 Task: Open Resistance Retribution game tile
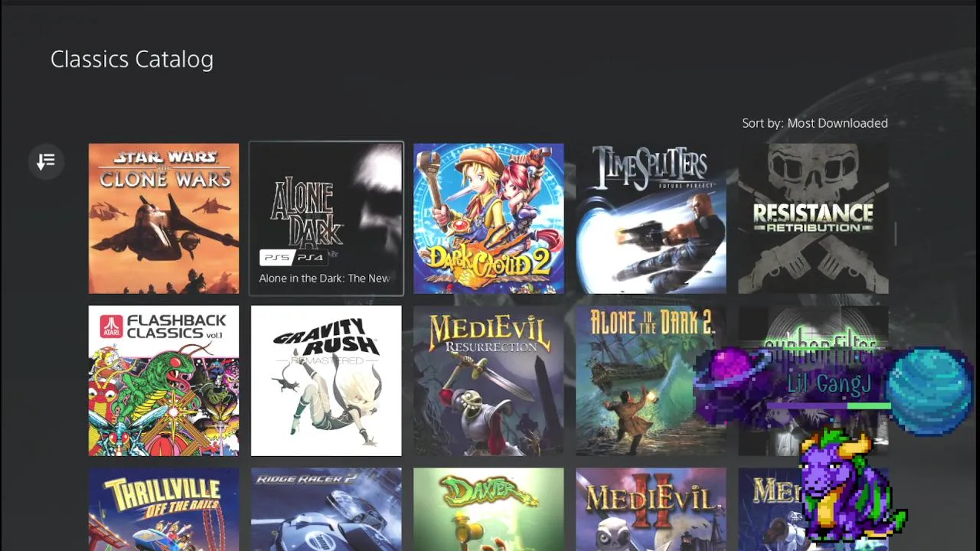(x=813, y=219)
